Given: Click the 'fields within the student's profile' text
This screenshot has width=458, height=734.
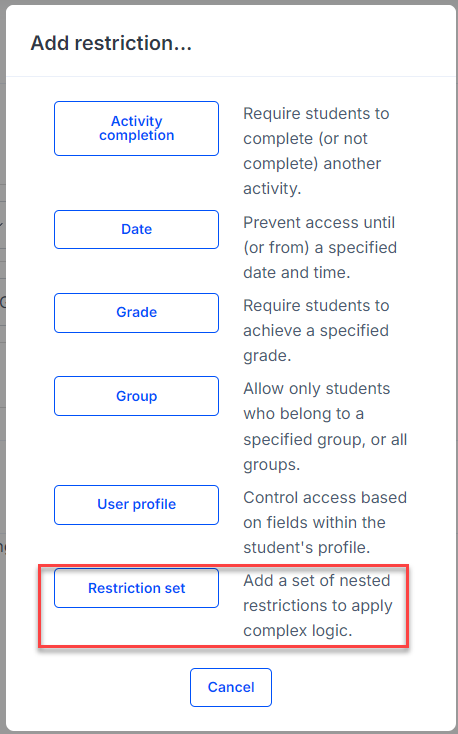Looking at the screenshot, I should [x=325, y=522].
